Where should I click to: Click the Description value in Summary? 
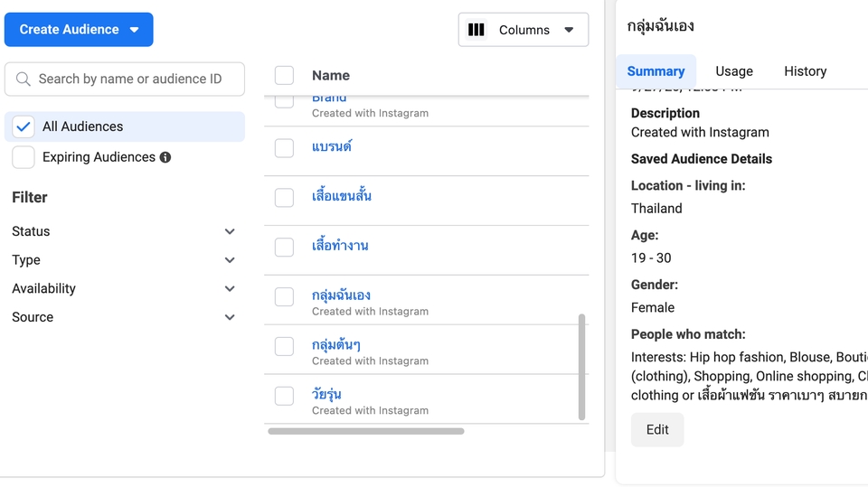[700, 132]
